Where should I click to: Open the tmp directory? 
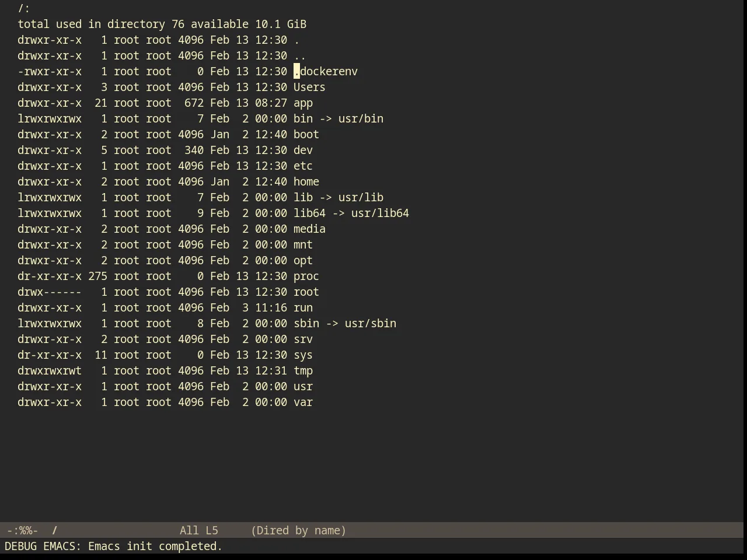pyautogui.click(x=303, y=371)
